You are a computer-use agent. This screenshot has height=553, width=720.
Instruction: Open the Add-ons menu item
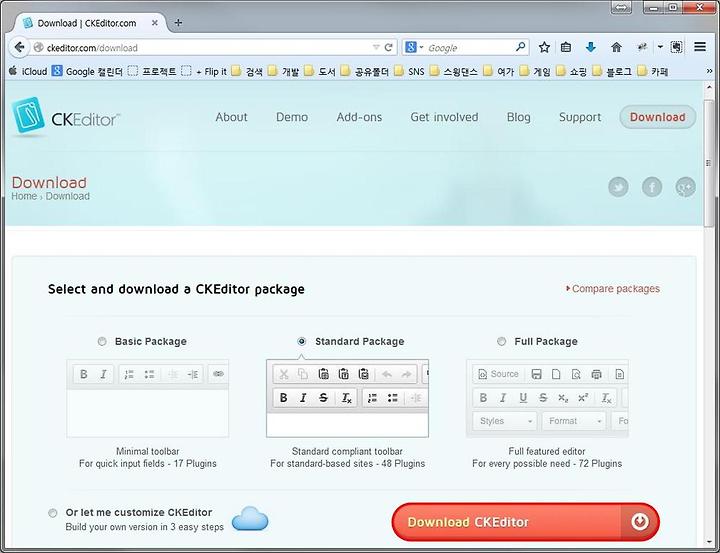359,117
